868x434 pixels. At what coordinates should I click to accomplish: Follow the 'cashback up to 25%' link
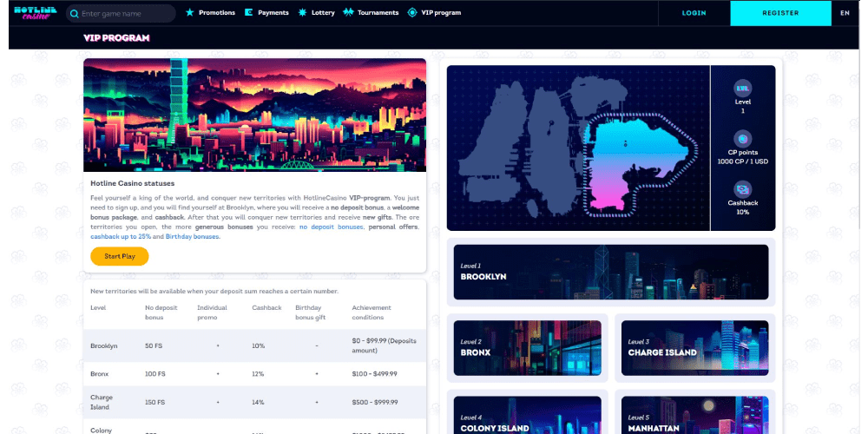point(121,236)
